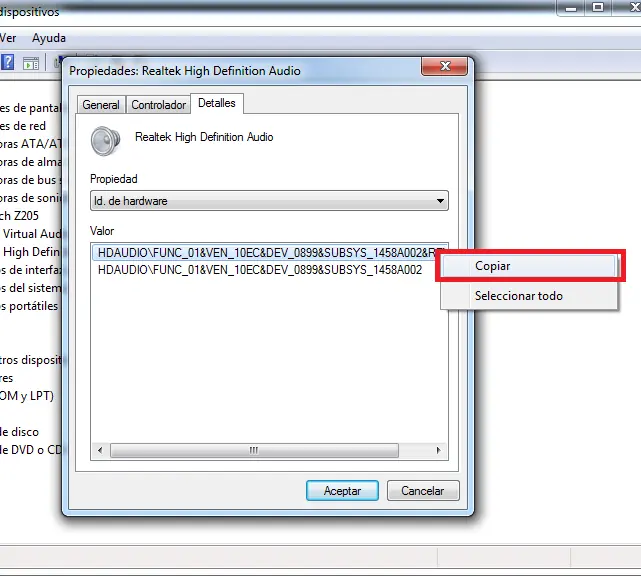Image resolution: width=641 pixels, height=576 pixels.
Task: Switch to the General tab
Action: (101, 105)
